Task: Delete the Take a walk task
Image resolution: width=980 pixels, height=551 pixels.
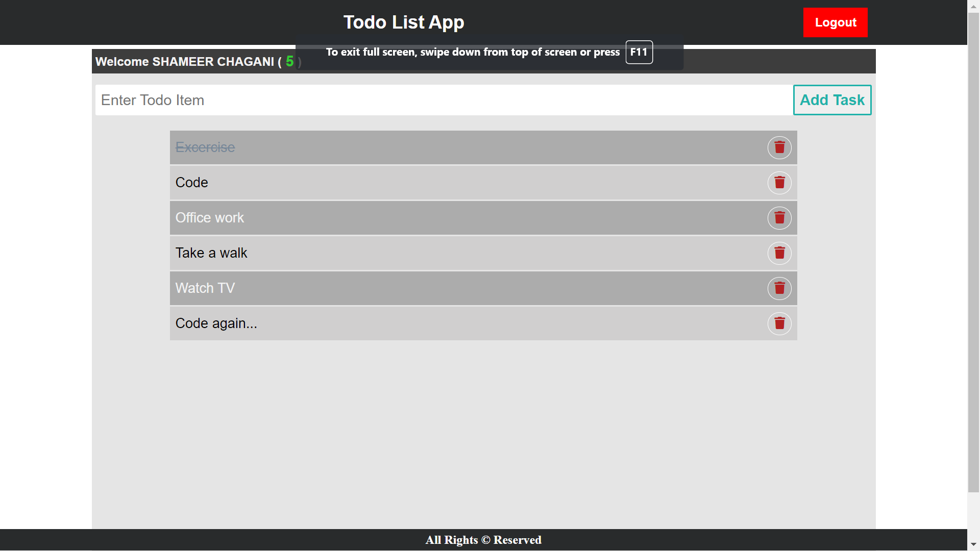Action: tap(779, 253)
